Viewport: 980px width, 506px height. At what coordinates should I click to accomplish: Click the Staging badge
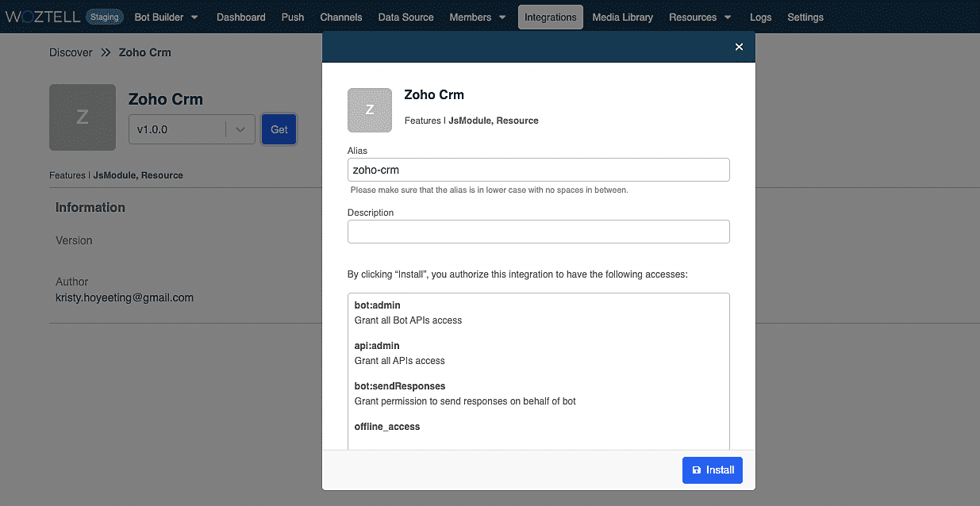tap(105, 17)
